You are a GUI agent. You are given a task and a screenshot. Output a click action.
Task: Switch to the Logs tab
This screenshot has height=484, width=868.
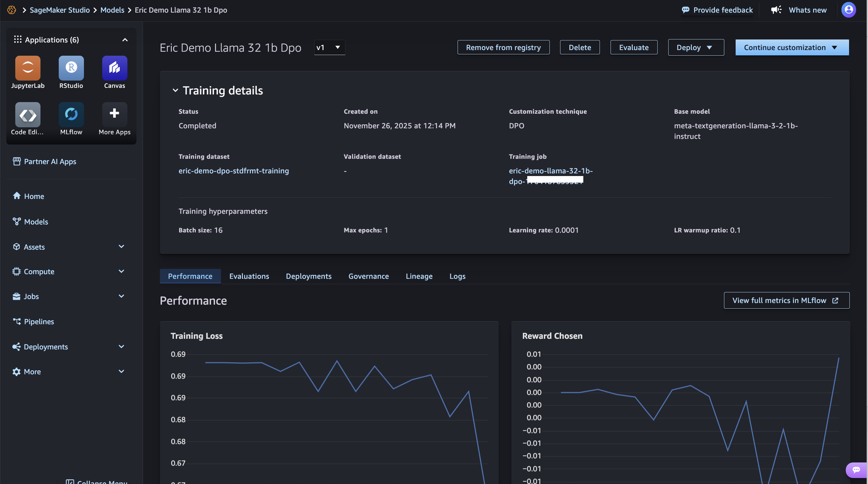457,276
